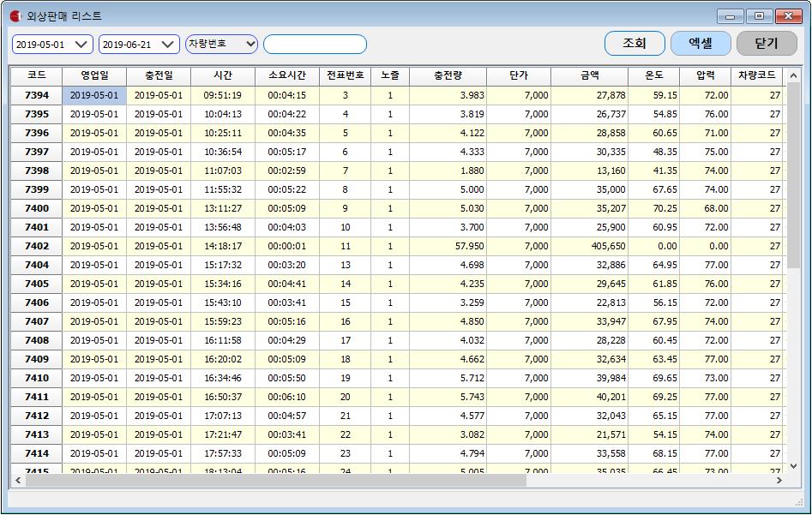
Task: Select row code 7401
Action: [37, 227]
